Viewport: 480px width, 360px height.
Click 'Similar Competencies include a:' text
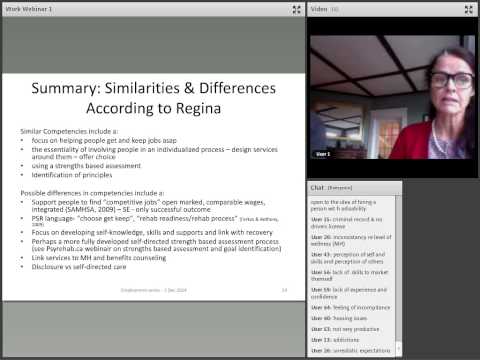[69, 131]
